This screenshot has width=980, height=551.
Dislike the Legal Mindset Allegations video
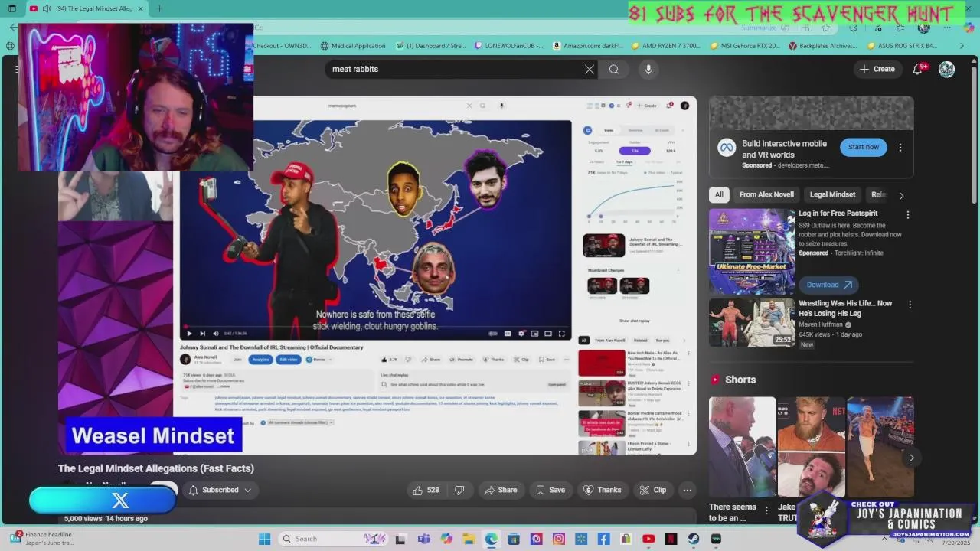459,490
